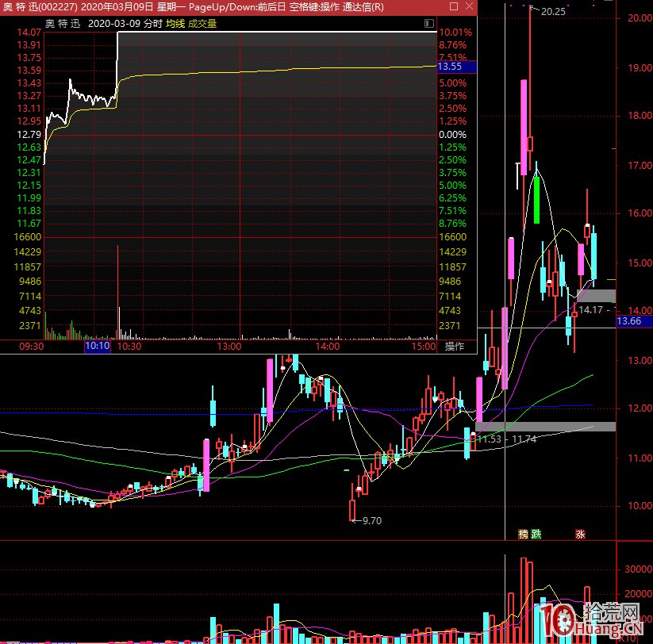Viewport: 653px width, 644px height.
Task: Click the 均线 legend label
Action: [175, 24]
